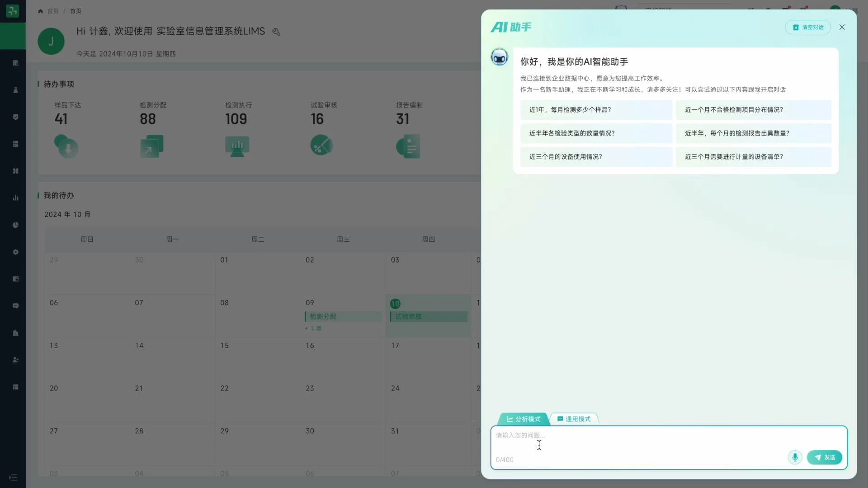Image resolution: width=868 pixels, height=488 pixels.
Task: Toggle the voice input microphone in the chat box
Action: point(795,457)
